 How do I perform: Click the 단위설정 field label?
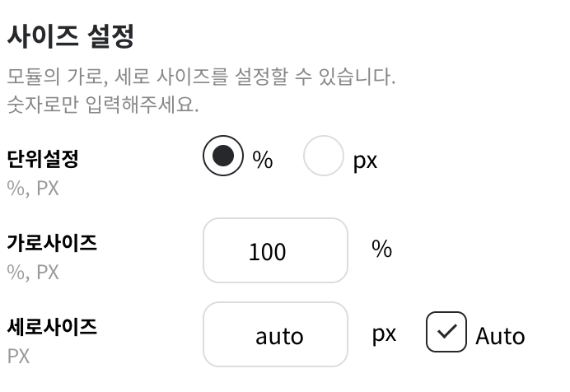pyautogui.click(x=42, y=159)
